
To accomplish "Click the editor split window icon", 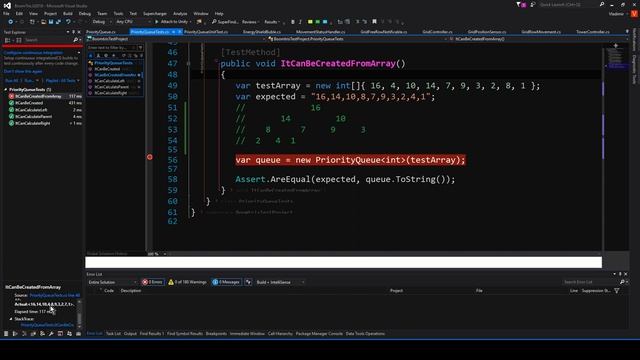I will tap(616, 45).
